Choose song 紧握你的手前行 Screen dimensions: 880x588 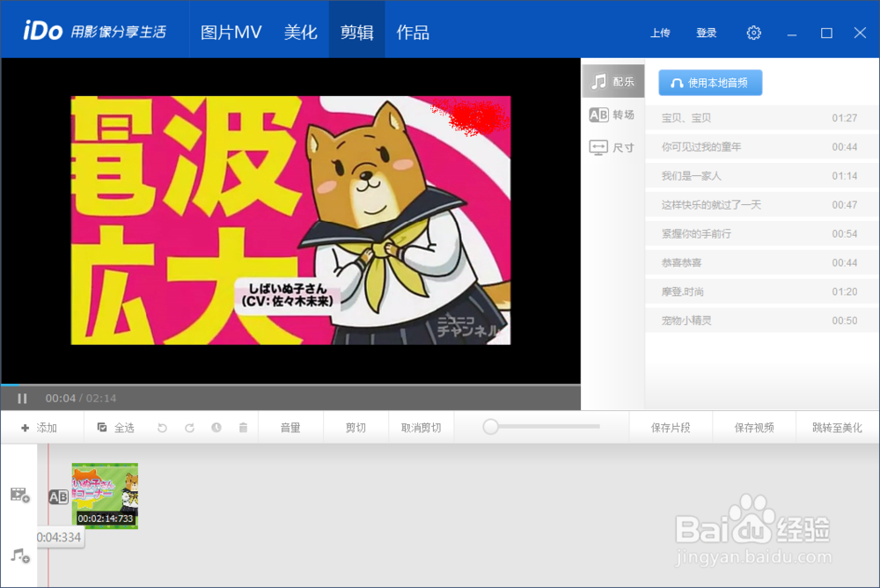pos(761,233)
